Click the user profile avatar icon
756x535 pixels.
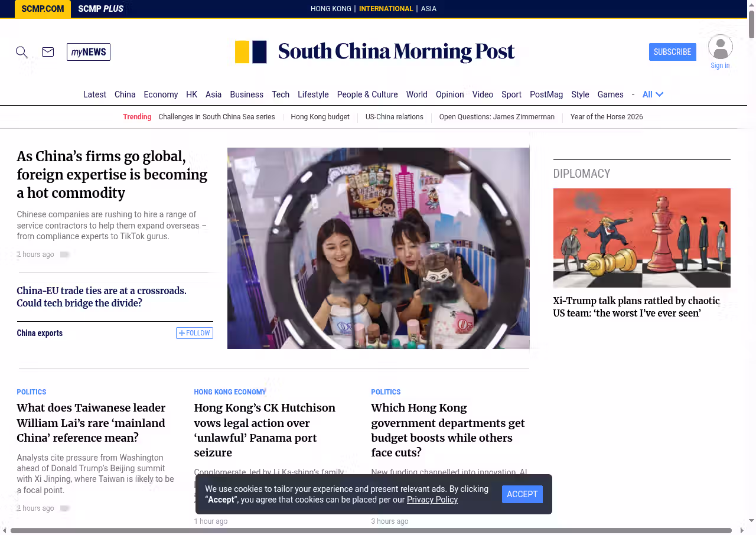tap(720, 47)
